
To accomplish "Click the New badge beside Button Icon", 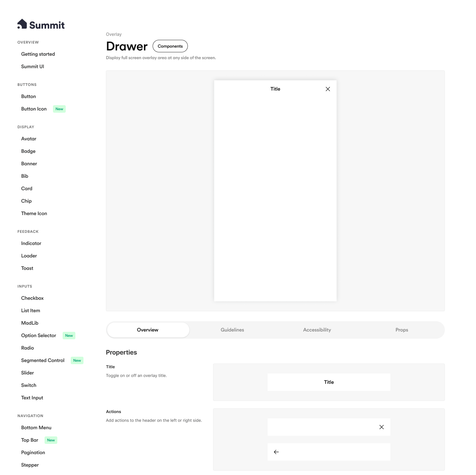I will tap(59, 109).
